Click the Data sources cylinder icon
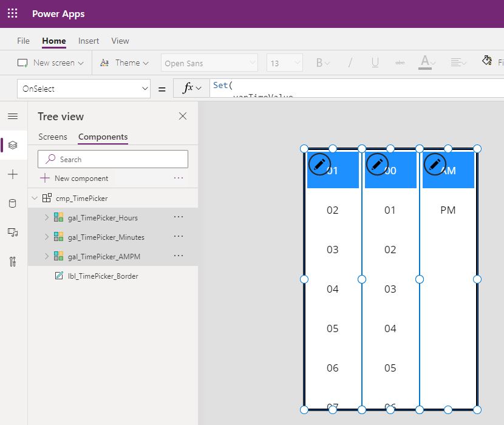Viewport: 504px width, 425px height. 12,203
